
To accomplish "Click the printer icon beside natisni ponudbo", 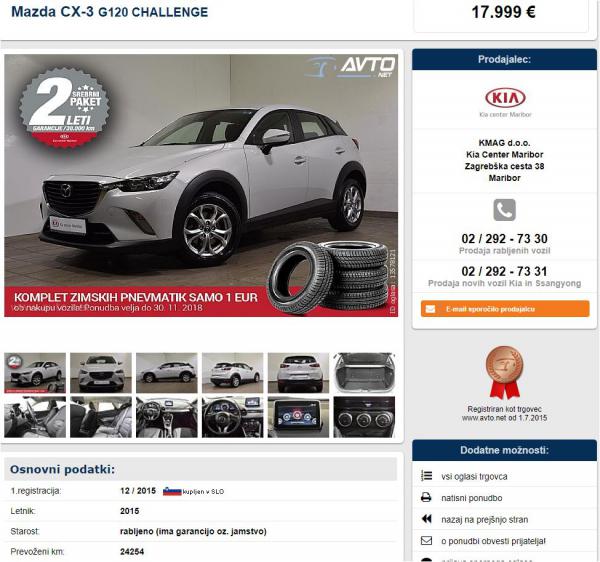I will (426, 497).
